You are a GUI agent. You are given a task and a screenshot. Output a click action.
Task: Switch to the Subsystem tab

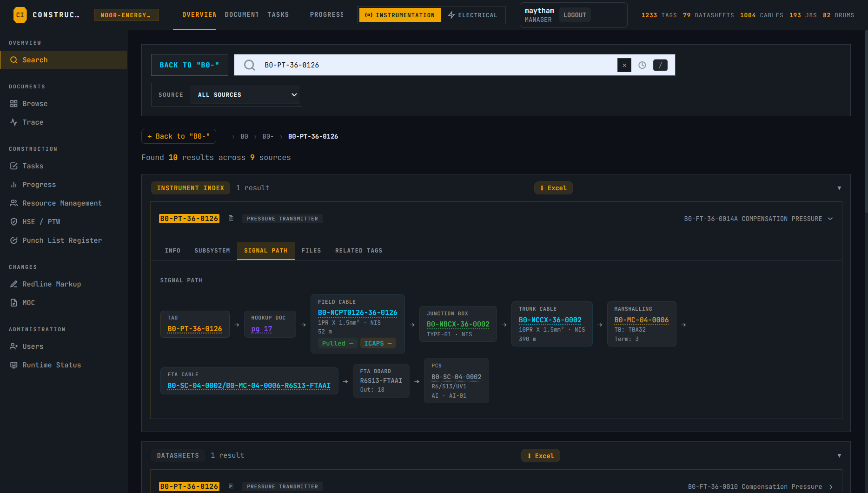212,251
